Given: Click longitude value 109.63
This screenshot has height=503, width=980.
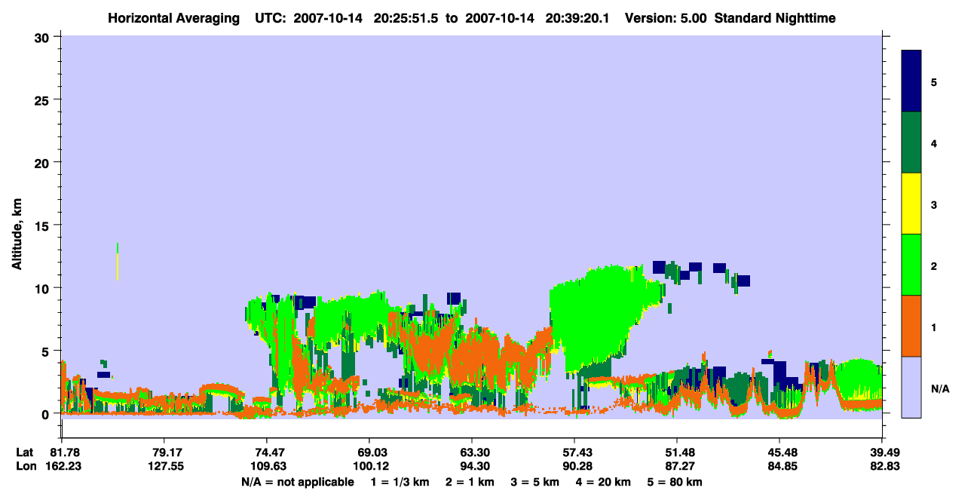Looking at the screenshot, I should click(267, 466).
